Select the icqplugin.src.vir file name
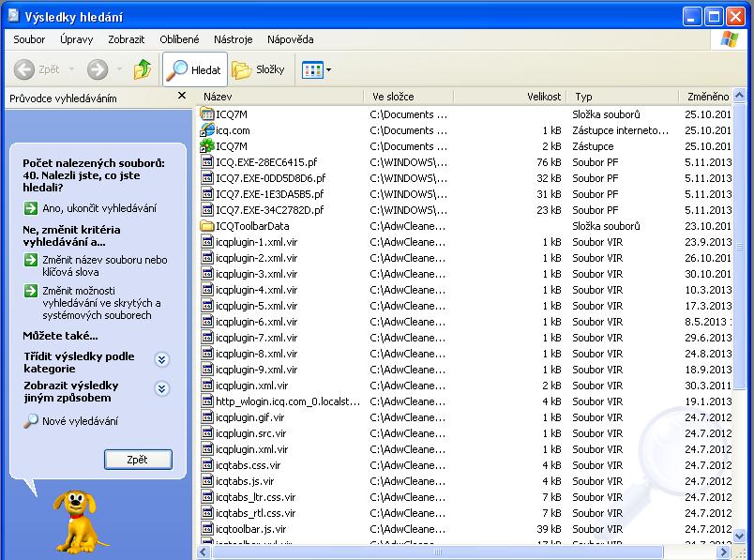This screenshot has height=560, width=754. [250, 433]
